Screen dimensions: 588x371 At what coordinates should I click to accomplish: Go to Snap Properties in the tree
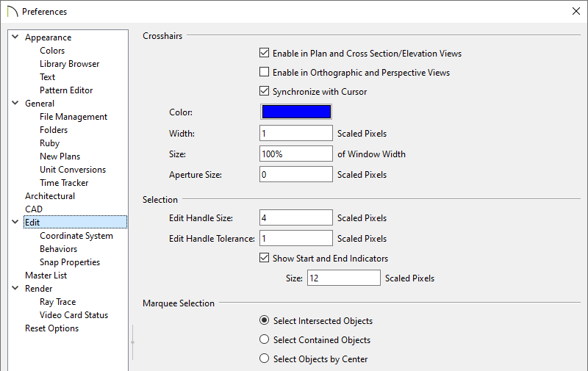[70, 262]
